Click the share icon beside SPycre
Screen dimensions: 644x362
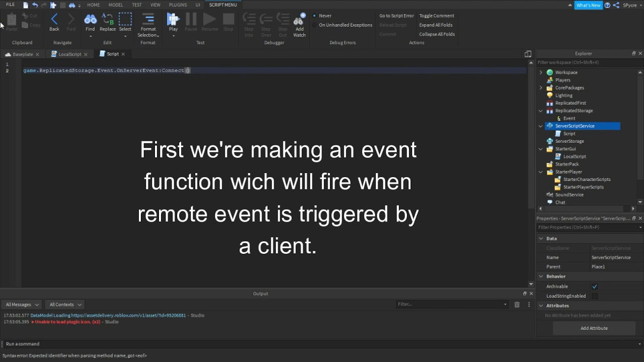tap(616, 5)
